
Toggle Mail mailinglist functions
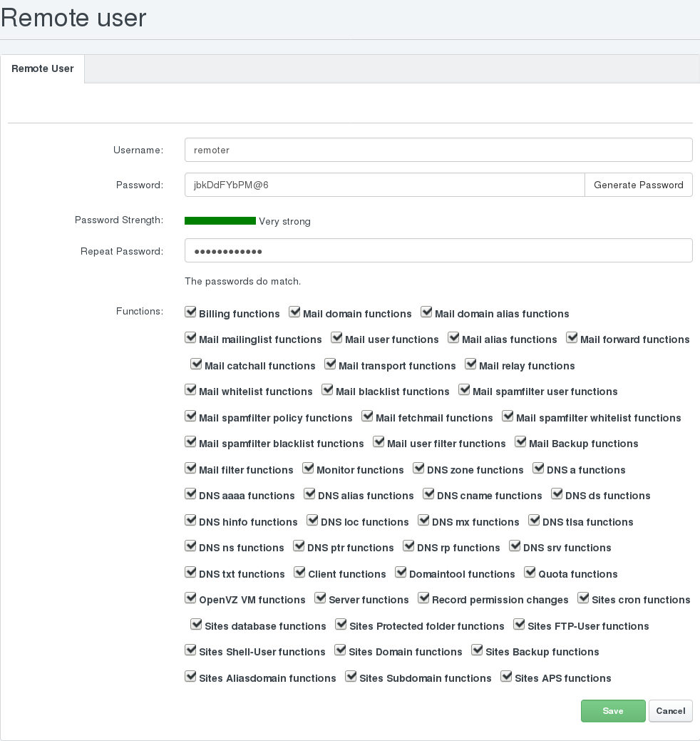coord(190,337)
